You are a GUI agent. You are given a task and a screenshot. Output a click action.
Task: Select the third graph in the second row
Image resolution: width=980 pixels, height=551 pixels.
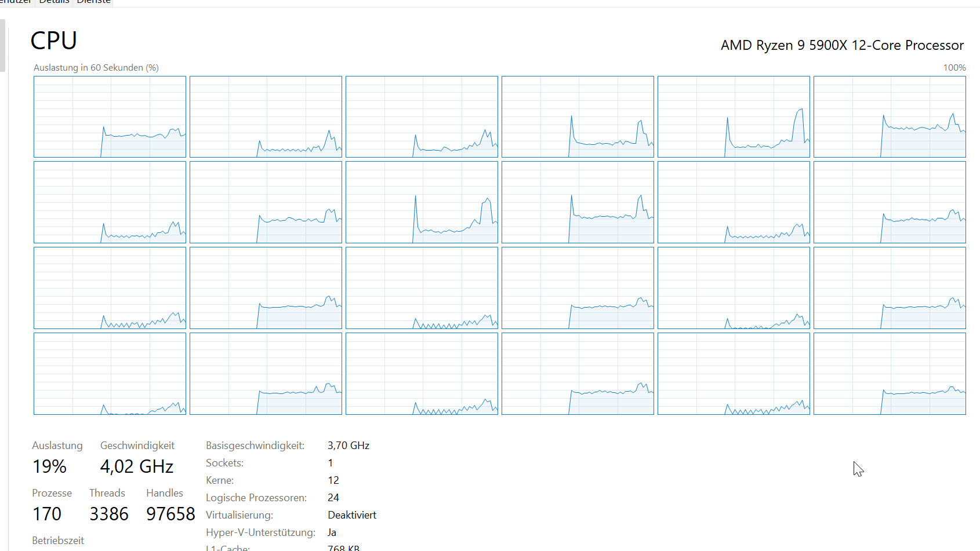(422, 202)
